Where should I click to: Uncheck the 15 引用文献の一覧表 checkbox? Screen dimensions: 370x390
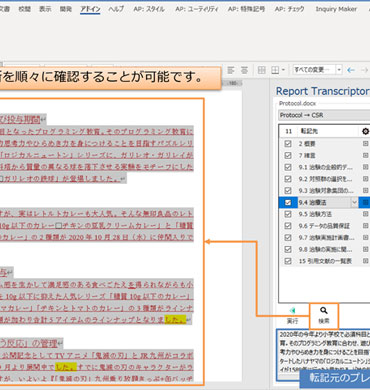pos(288,261)
